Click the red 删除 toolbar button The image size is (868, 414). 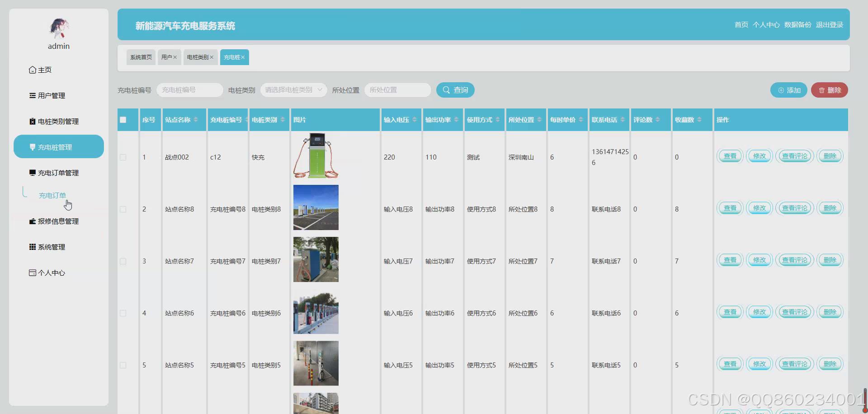click(830, 90)
